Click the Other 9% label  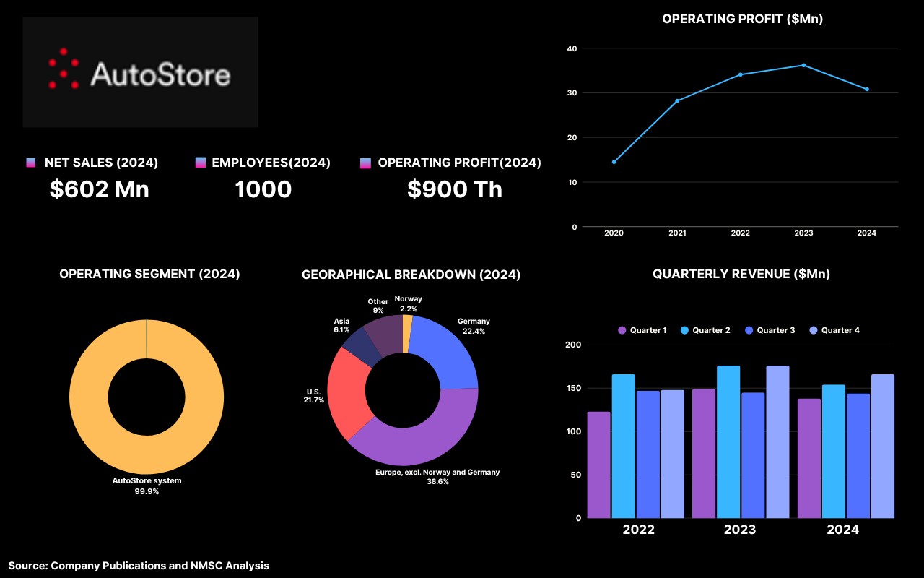[378, 306]
